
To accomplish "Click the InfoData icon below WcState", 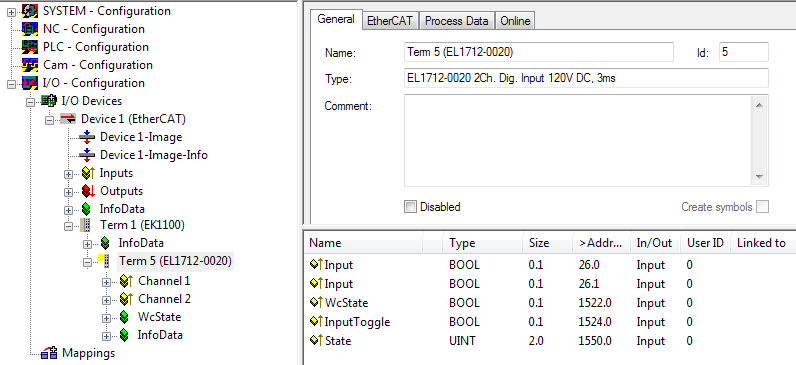I will [124, 335].
